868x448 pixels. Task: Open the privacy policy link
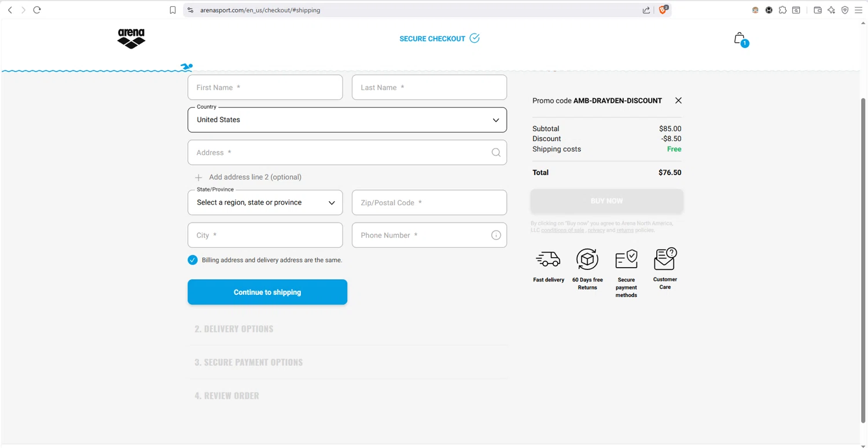click(596, 230)
